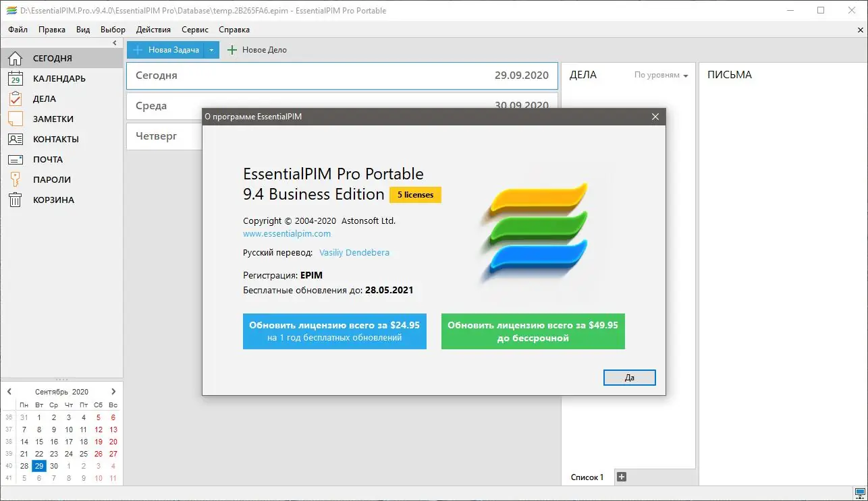This screenshot has width=868, height=501.
Task: Select date 20 in mini calendar
Action: pos(113,442)
